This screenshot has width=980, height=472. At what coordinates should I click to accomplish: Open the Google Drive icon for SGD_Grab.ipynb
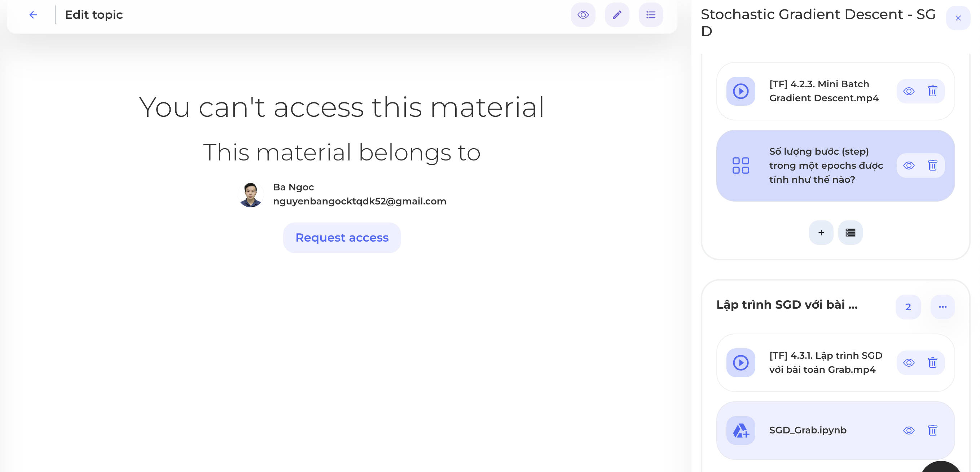(741, 431)
